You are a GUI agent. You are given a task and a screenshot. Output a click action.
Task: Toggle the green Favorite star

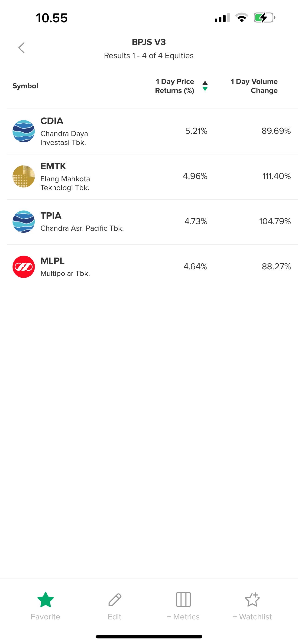click(x=45, y=599)
